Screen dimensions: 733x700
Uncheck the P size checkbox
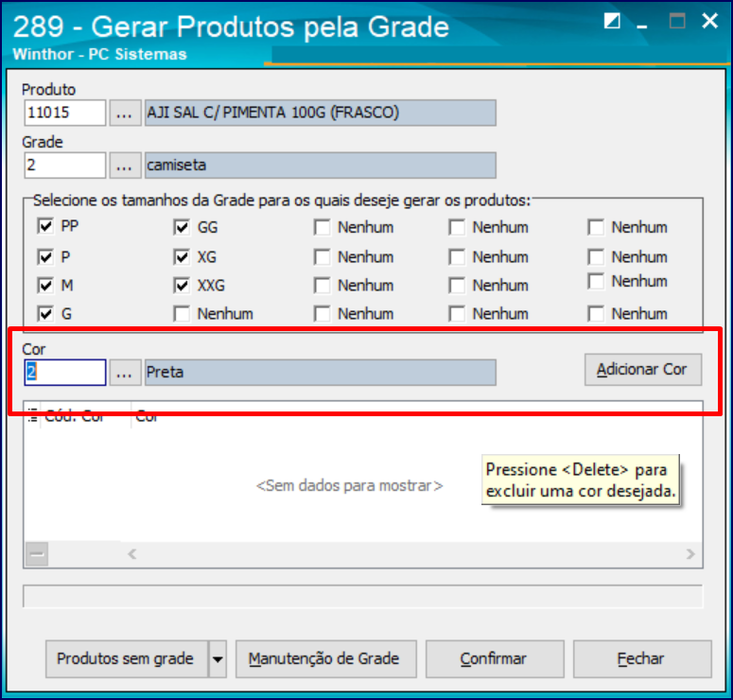point(45,256)
